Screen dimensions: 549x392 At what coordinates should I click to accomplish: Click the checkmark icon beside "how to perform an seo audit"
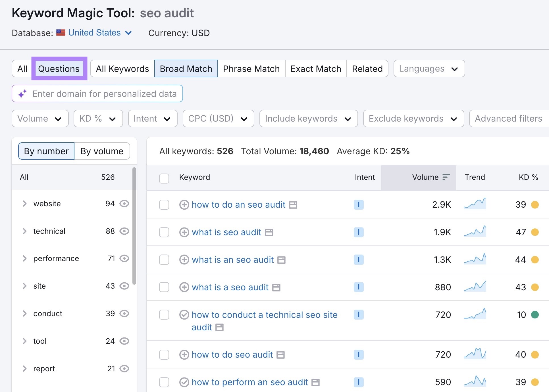coord(184,382)
